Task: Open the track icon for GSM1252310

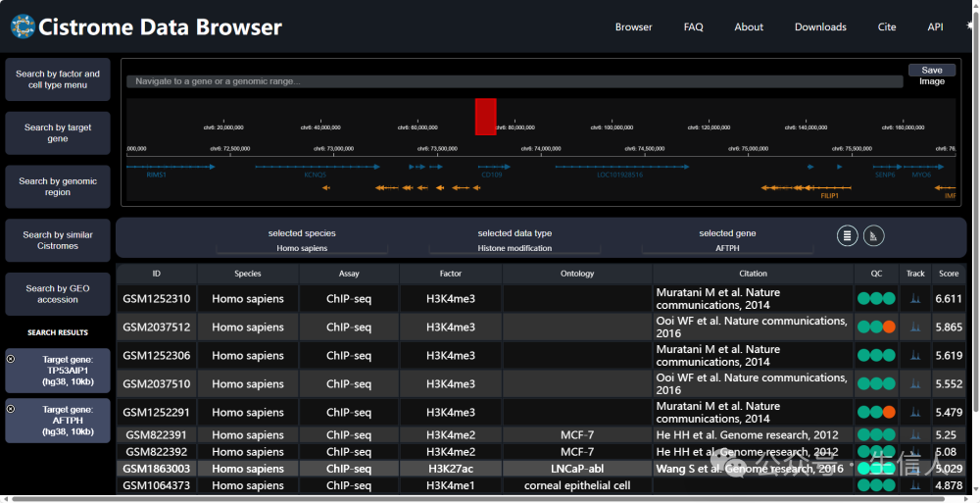Action: pyautogui.click(x=915, y=299)
